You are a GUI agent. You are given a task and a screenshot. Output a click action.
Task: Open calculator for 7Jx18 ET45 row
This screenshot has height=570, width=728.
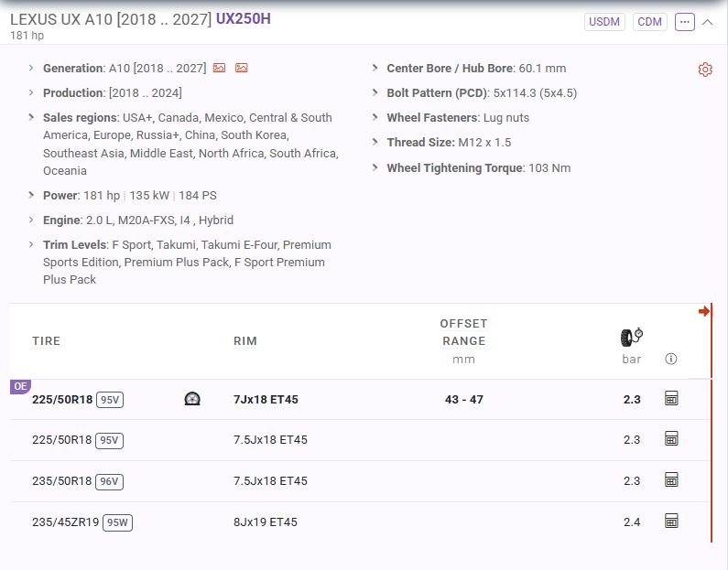pos(671,398)
